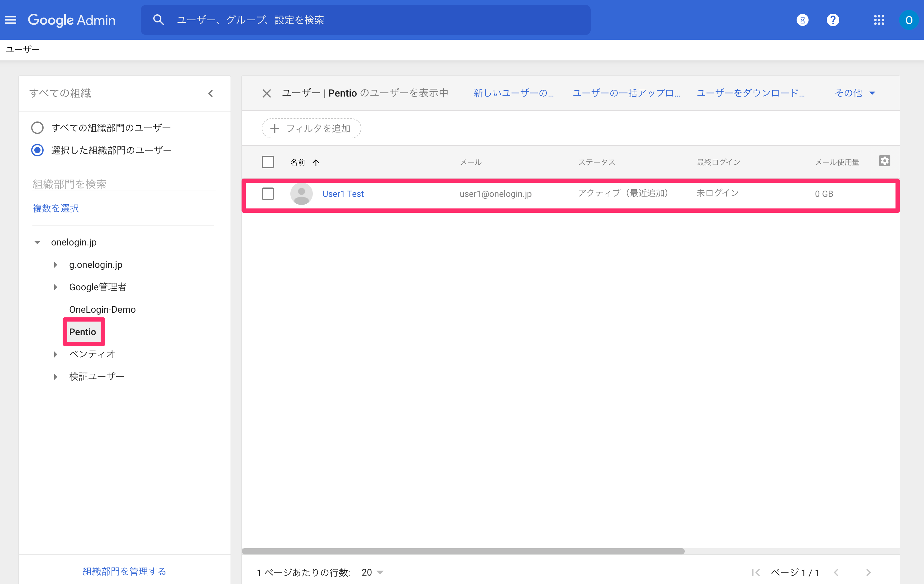Click the ステータス column header
The width and height of the screenshot is (924, 584).
point(597,162)
